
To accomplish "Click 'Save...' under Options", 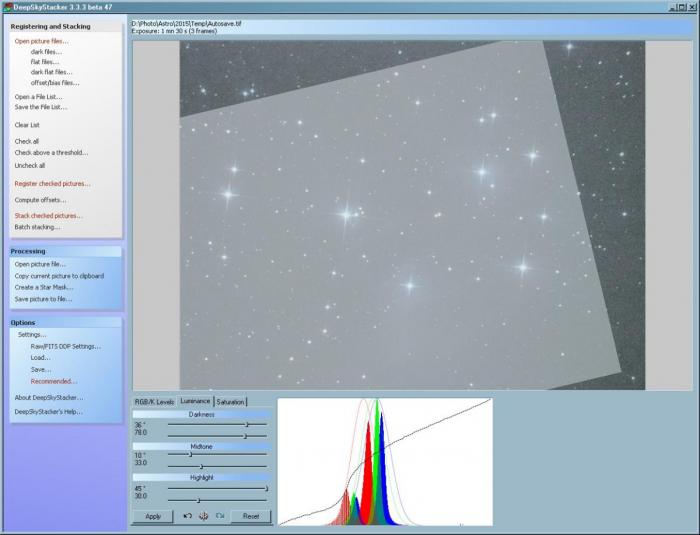I will coord(41,370).
